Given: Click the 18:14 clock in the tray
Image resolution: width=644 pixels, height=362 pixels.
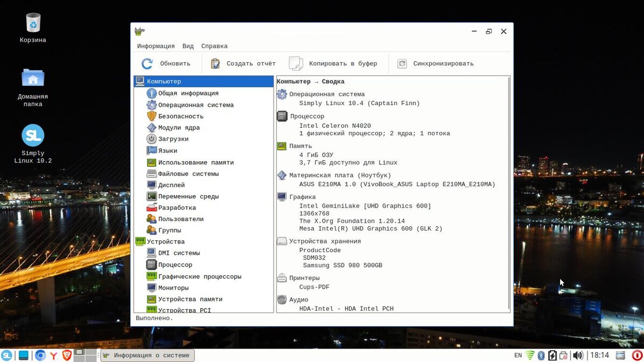Looking at the screenshot, I should pyautogui.click(x=599, y=355).
